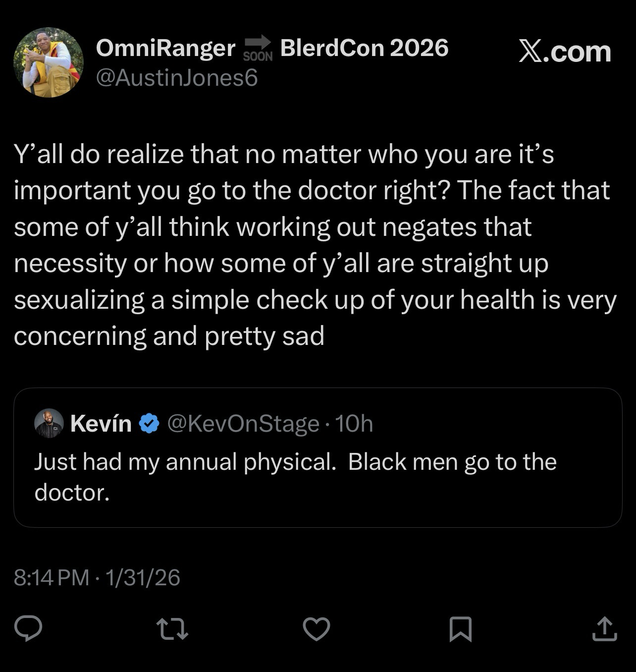Open the Kevín display name

point(101,424)
